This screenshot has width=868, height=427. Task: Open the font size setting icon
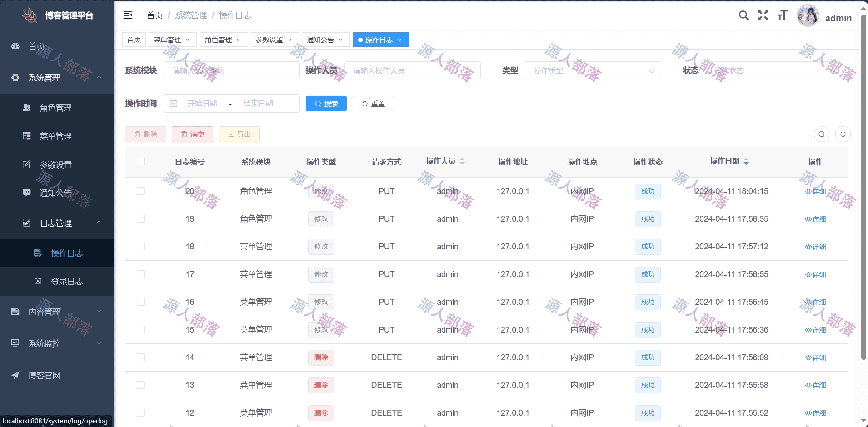coord(782,15)
